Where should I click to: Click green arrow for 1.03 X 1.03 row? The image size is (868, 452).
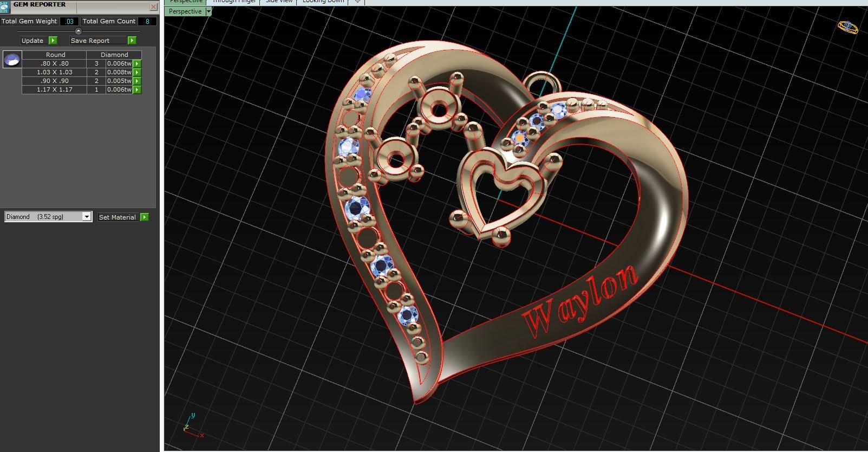(137, 72)
